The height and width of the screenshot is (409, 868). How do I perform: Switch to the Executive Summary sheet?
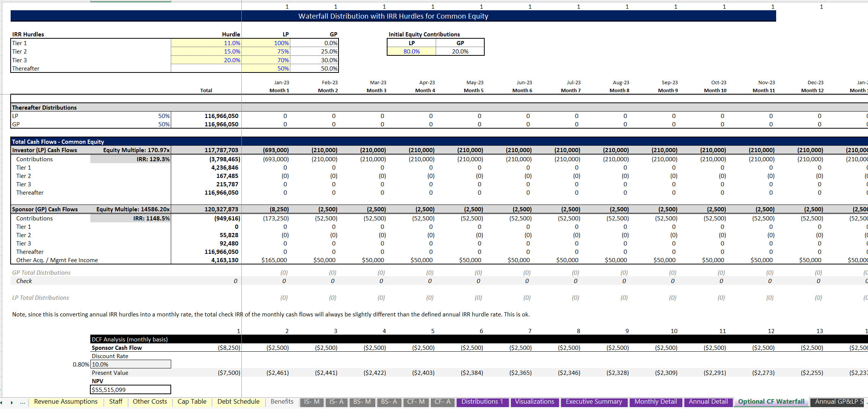tap(594, 402)
